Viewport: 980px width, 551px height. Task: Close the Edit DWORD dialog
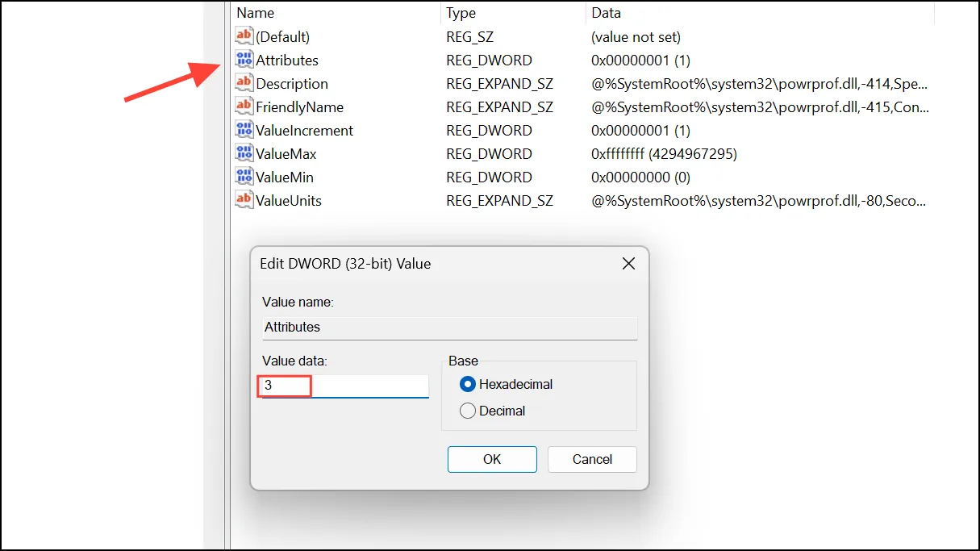click(x=628, y=264)
